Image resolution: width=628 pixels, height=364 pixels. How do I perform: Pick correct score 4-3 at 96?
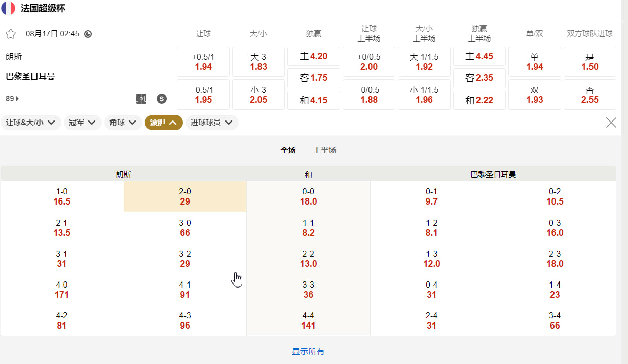click(x=185, y=320)
